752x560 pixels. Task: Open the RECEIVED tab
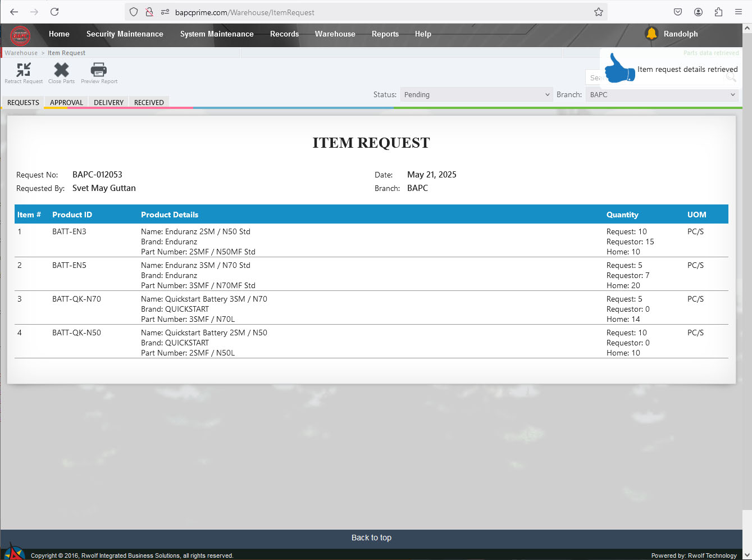[x=149, y=102]
